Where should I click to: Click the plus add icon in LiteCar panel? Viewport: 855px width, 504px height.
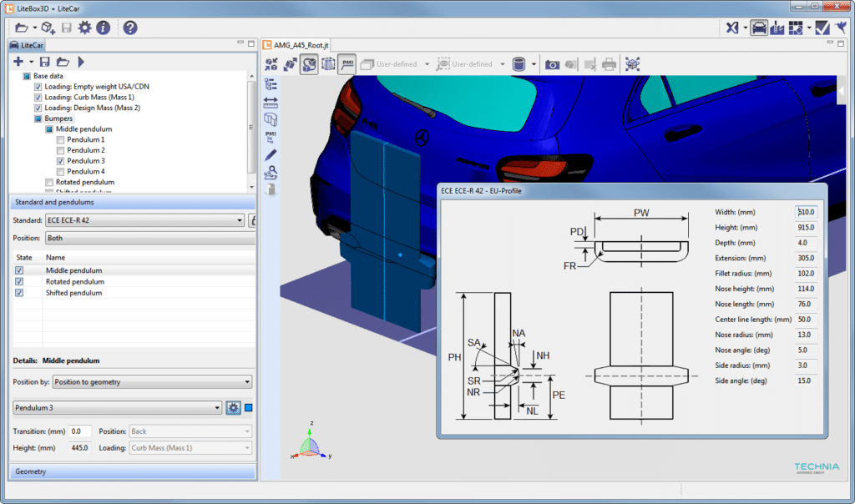point(18,62)
